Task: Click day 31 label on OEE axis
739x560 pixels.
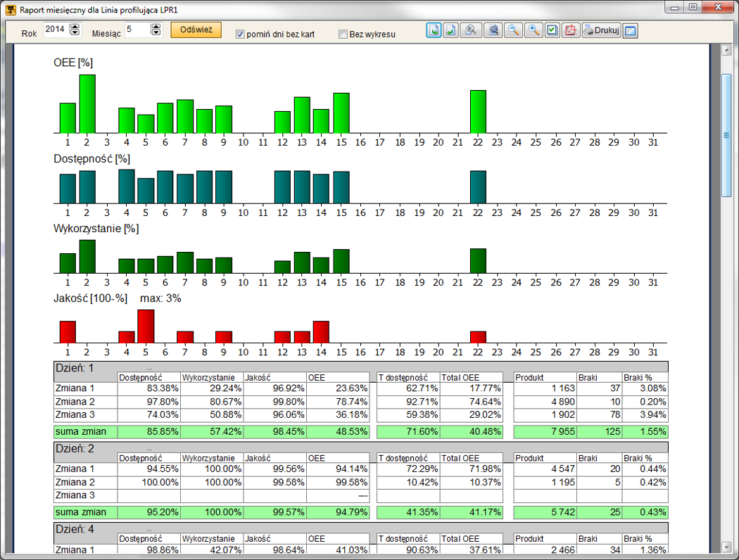Action: (652, 142)
